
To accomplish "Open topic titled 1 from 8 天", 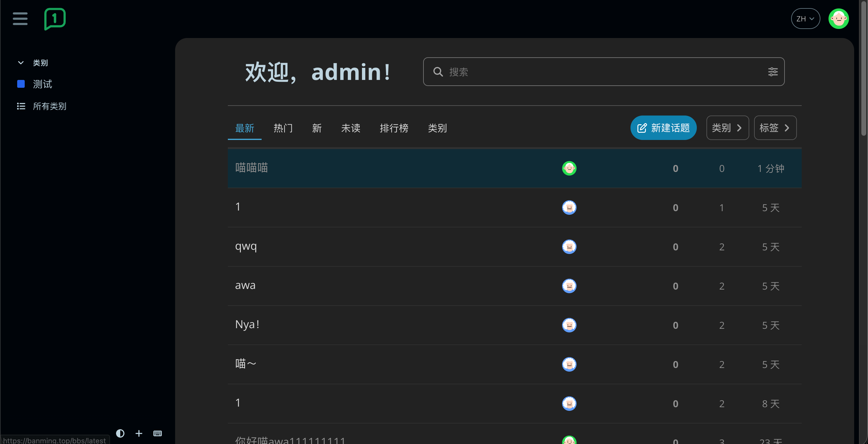I will click(238, 403).
